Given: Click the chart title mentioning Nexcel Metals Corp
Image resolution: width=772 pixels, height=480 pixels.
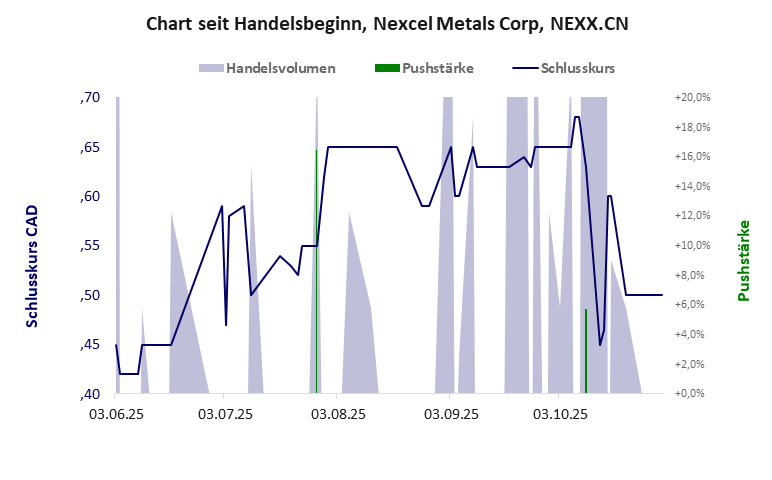Looking at the screenshot, I should (386, 24).
